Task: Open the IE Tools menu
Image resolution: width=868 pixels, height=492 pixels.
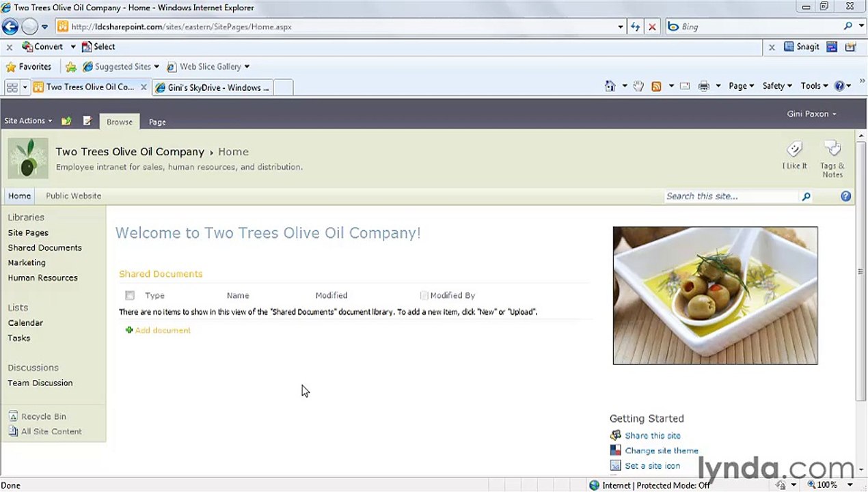Action: pos(814,85)
